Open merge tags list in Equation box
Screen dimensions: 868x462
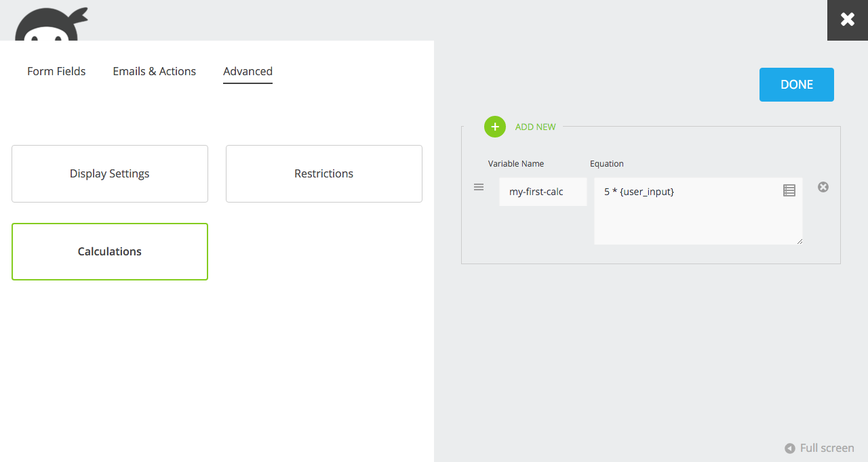pos(789,190)
